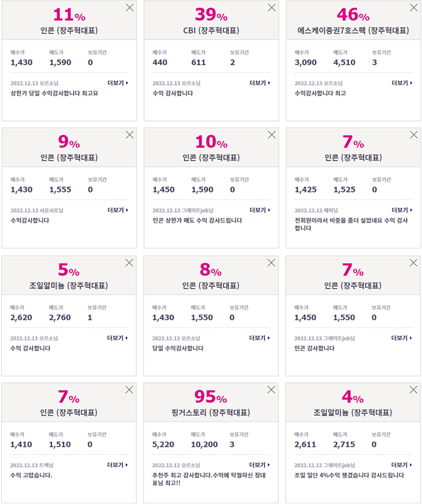Dismiss the 10% 인콘 card
Screen dimensions: 422x504
coord(271,135)
